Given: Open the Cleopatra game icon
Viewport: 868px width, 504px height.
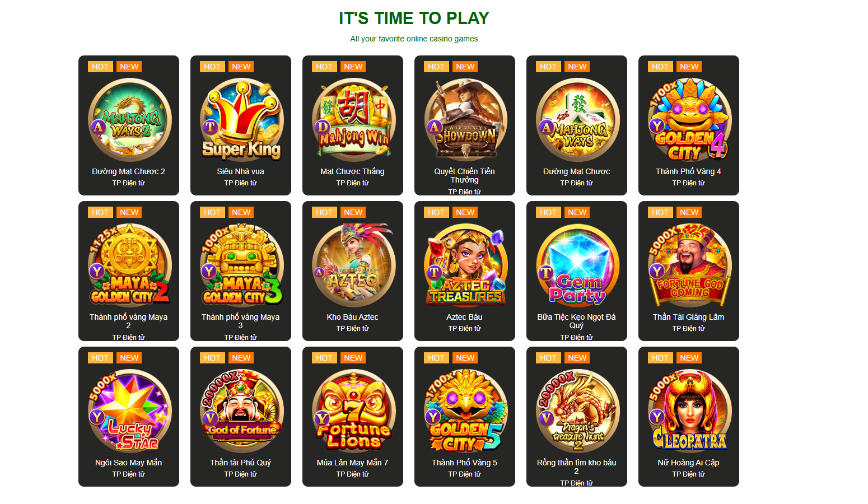Looking at the screenshot, I should [689, 411].
